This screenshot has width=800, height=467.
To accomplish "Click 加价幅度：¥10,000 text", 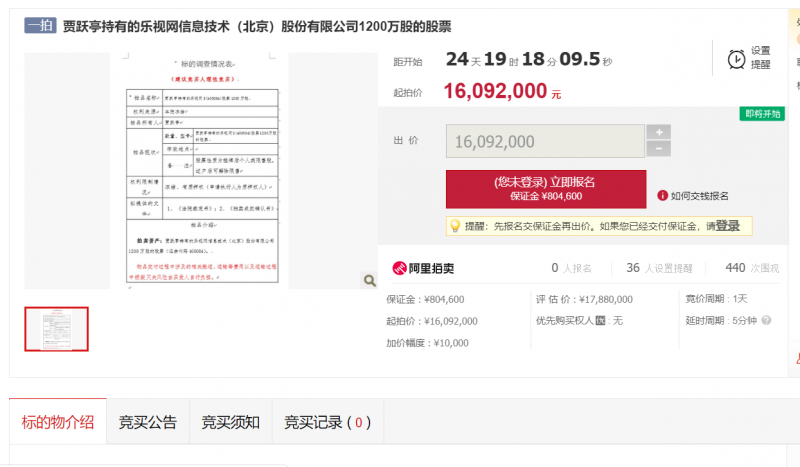I will [427, 342].
